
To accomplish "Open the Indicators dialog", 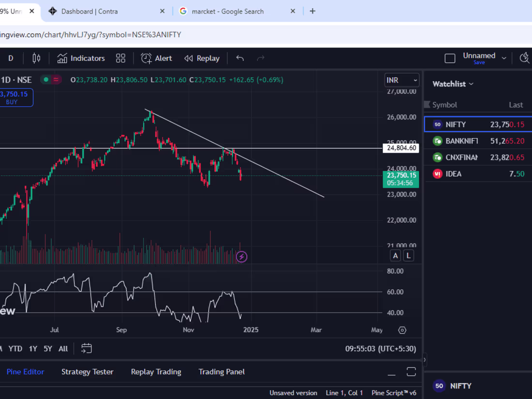I will coord(81,58).
